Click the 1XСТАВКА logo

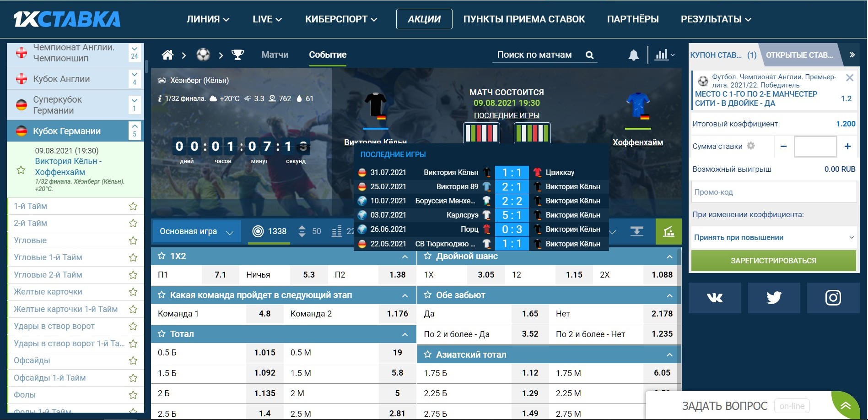point(67,19)
